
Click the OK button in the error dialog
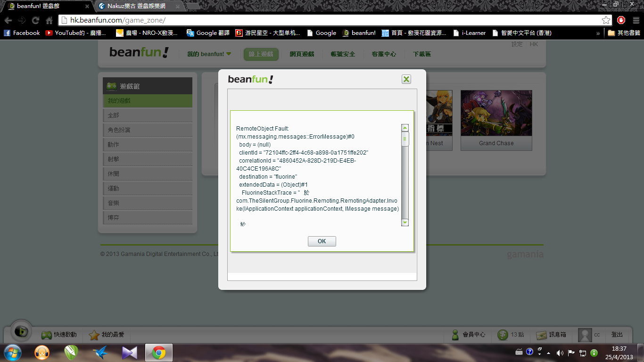click(x=322, y=241)
